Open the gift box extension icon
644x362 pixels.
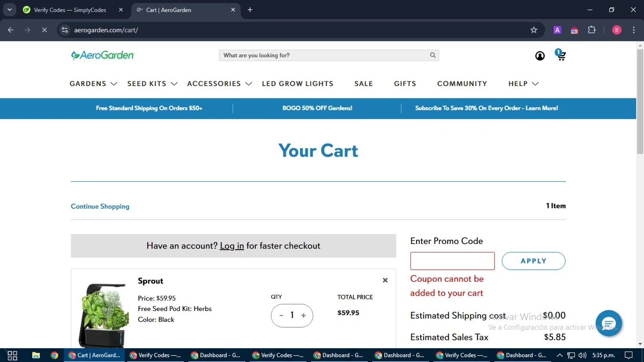574,30
